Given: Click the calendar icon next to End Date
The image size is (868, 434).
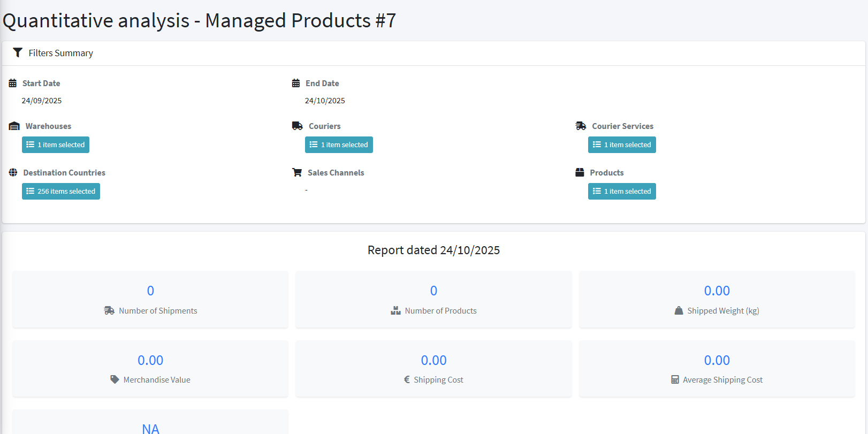Looking at the screenshot, I should tap(296, 83).
